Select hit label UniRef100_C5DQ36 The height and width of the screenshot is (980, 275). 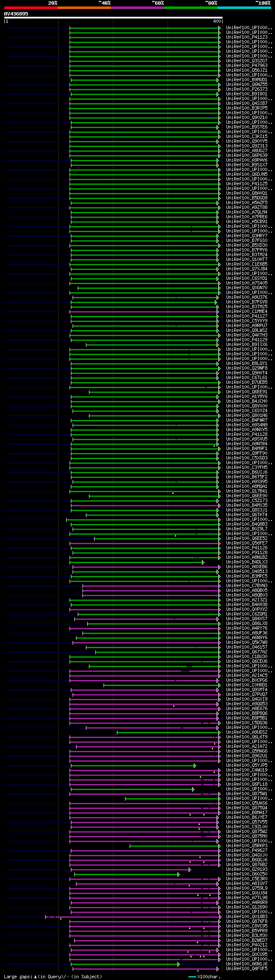click(247, 723)
